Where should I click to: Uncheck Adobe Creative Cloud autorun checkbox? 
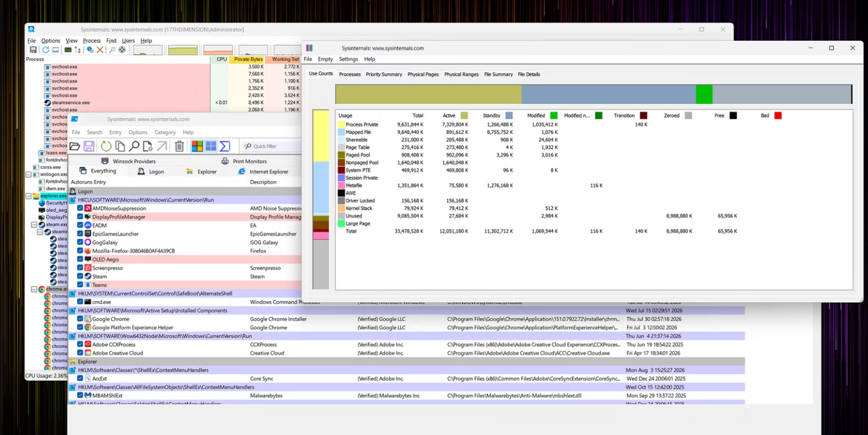pos(80,353)
